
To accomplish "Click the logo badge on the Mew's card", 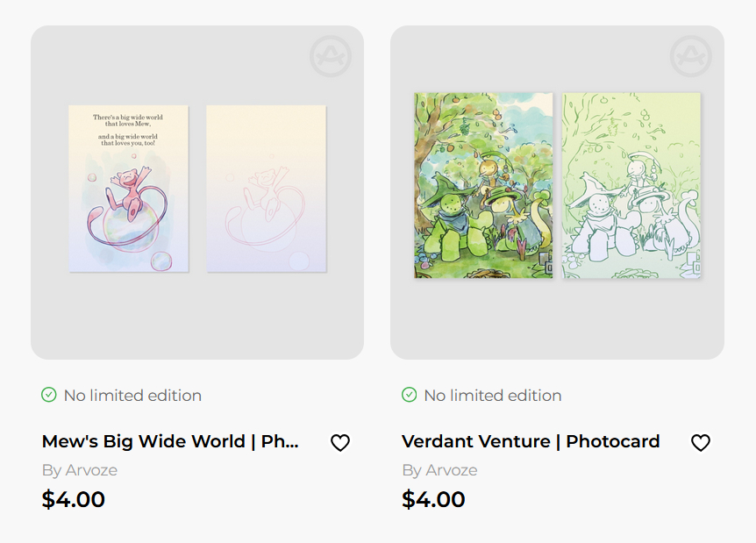I will [x=331, y=57].
